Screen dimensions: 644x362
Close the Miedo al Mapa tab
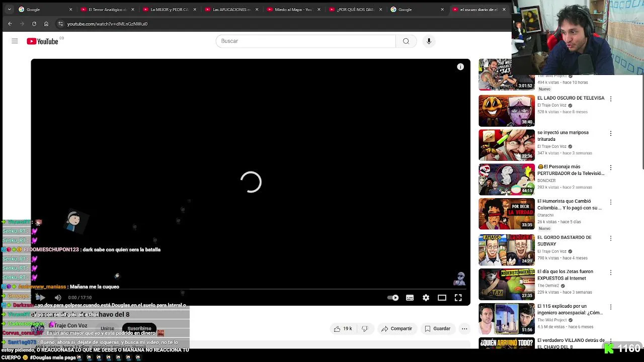tap(318, 10)
